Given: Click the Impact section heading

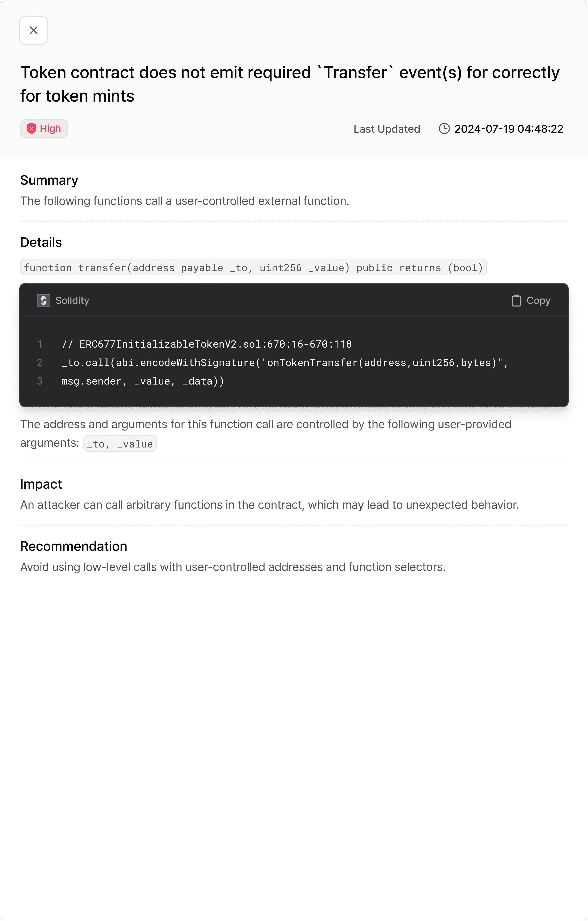Looking at the screenshot, I should pyautogui.click(x=41, y=484).
